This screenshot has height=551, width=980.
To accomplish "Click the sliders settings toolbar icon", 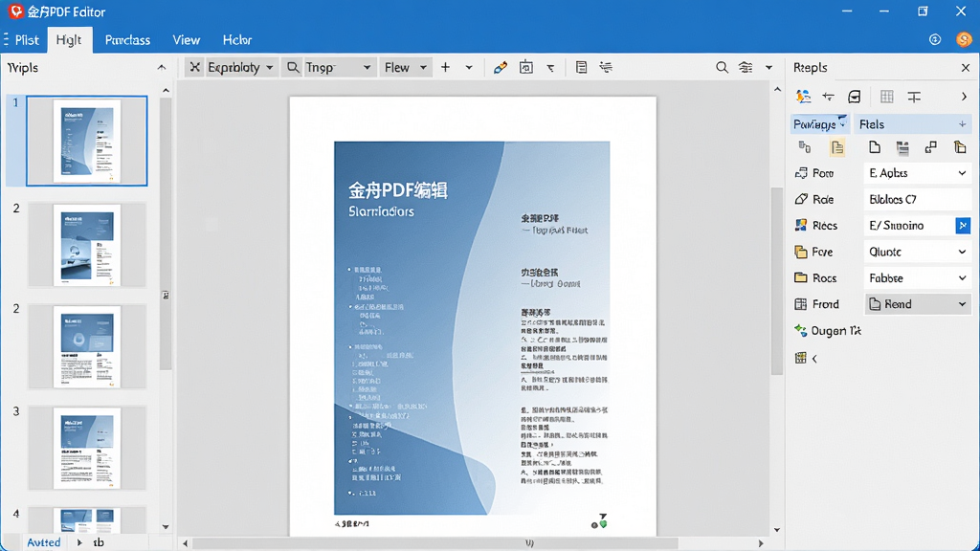I will [746, 67].
